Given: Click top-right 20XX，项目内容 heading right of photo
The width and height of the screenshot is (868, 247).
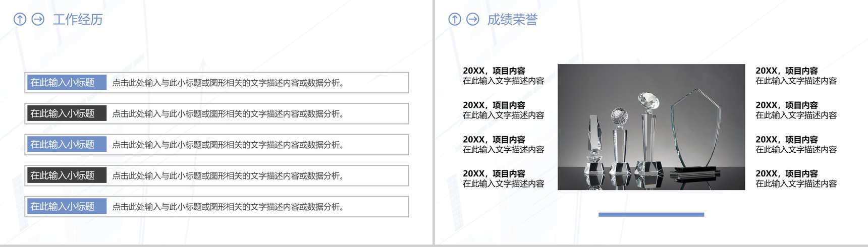Looking at the screenshot, I should (x=787, y=71).
